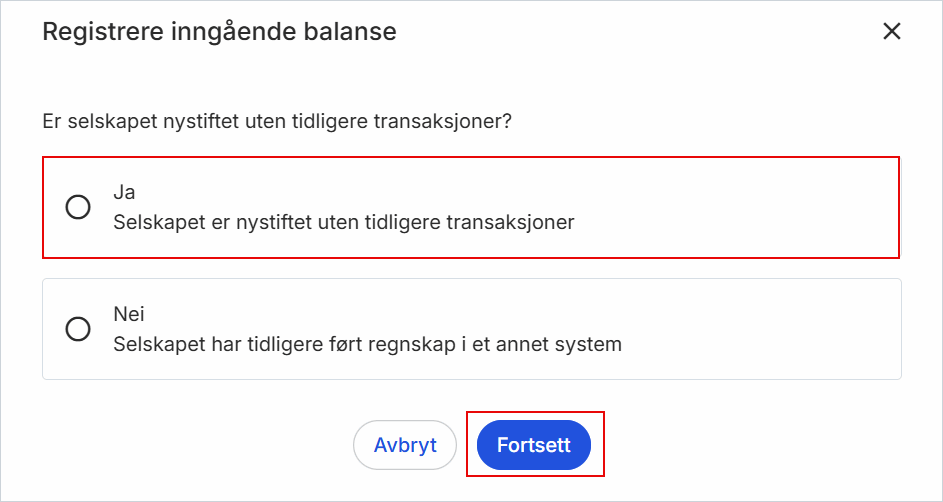
Task: Pick Nei for previous accounting elsewhere
Action: click(78, 329)
